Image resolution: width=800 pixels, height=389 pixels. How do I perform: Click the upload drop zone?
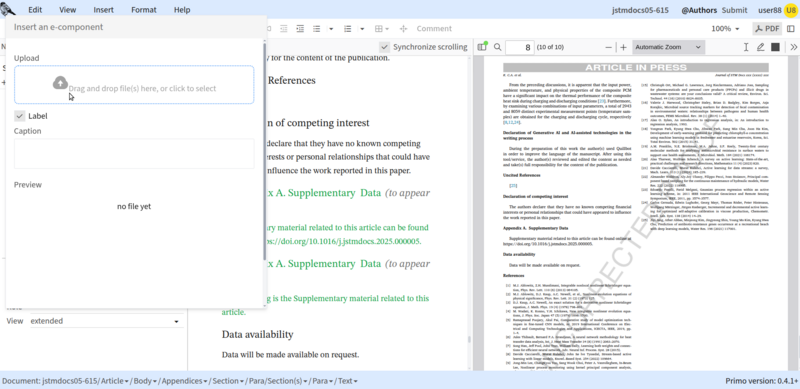point(134,85)
